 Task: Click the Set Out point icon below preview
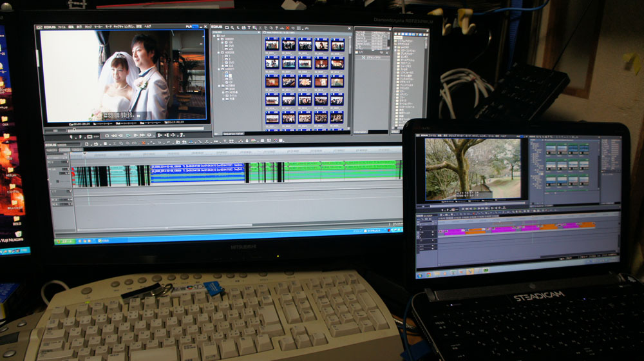tap(80, 137)
